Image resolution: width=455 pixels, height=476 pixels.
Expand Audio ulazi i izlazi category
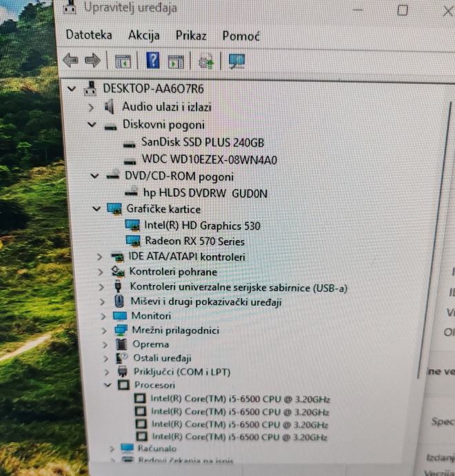91,107
